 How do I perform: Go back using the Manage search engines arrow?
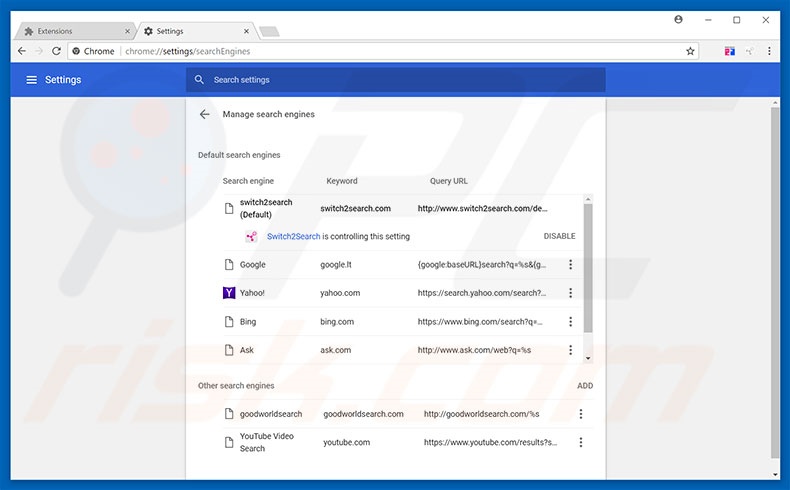point(204,114)
